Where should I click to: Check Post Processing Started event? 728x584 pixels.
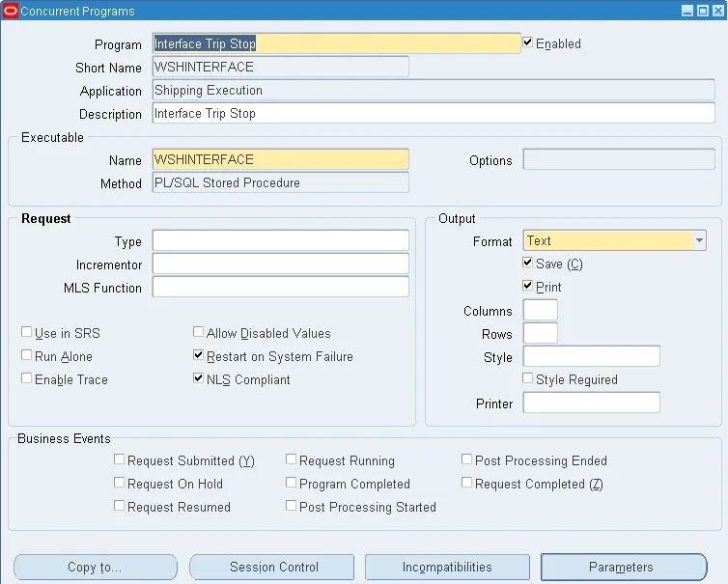coord(292,506)
